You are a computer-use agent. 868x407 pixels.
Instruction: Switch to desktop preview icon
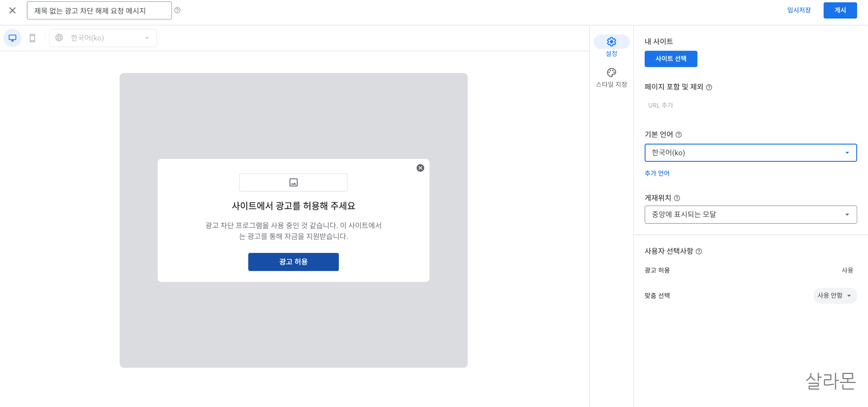[12, 38]
